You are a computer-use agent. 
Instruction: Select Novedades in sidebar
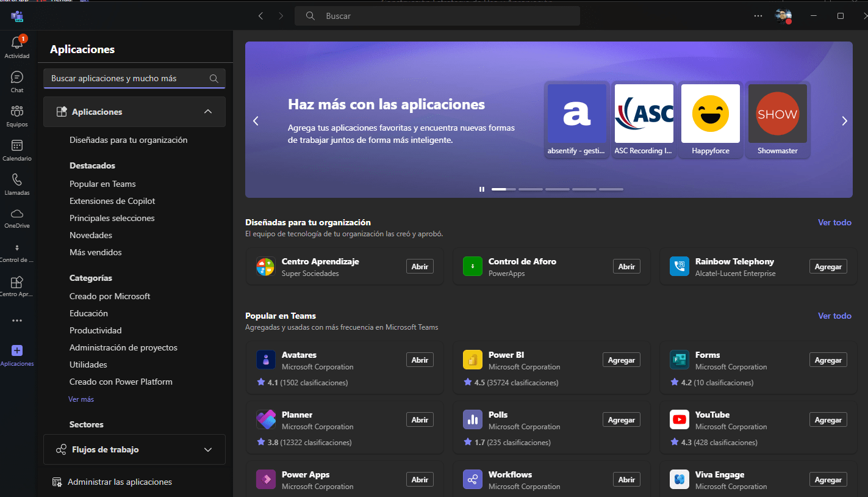click(91, 235)
